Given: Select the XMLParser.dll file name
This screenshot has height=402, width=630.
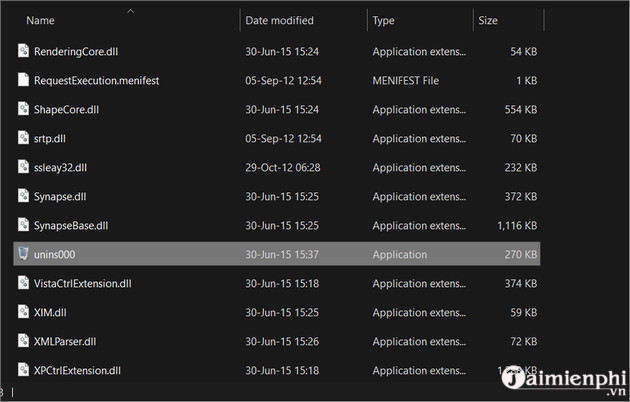Looking at the screenshot, I should [x=65, y=342].
